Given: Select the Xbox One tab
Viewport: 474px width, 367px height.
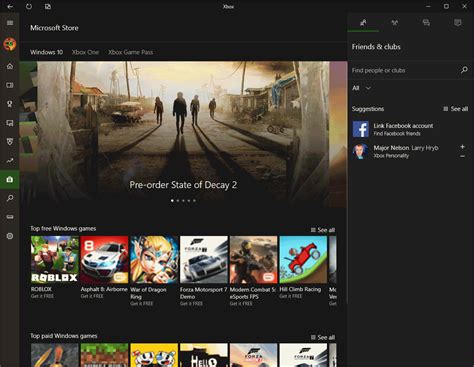Looking at the screenshot, I should (x=85, y=52).
